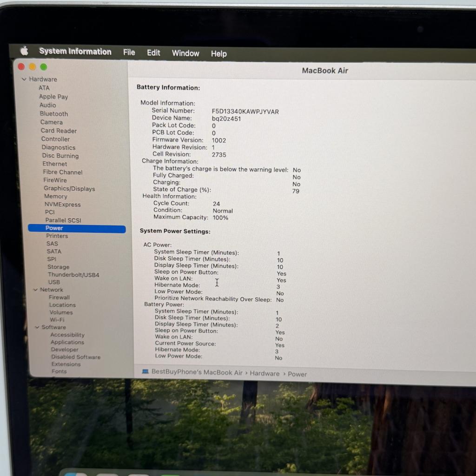
Task: Select ATA in the sidebar
Action: click(44, 88)
